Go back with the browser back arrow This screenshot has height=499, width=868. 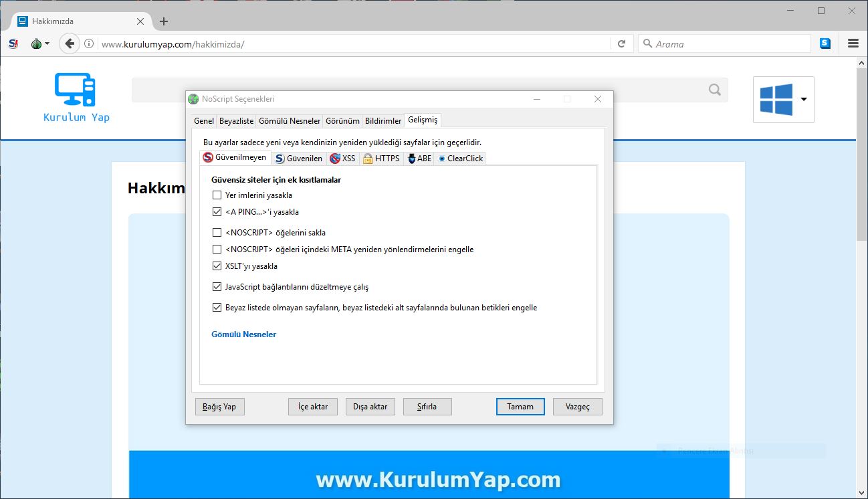pos(69,43)
